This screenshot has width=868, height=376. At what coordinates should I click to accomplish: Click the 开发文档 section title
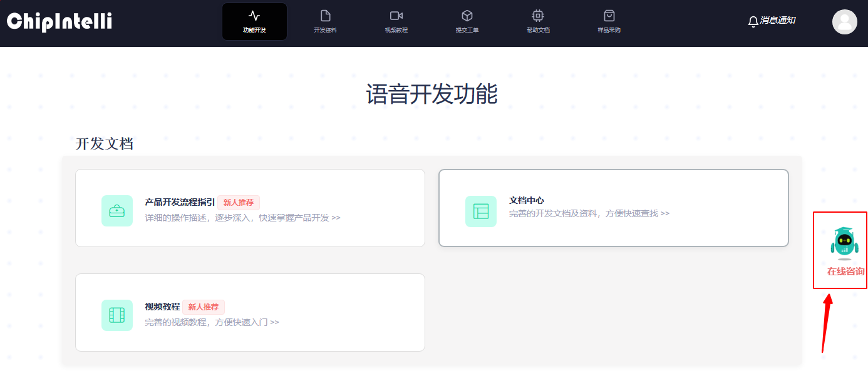tap(105, 143)
